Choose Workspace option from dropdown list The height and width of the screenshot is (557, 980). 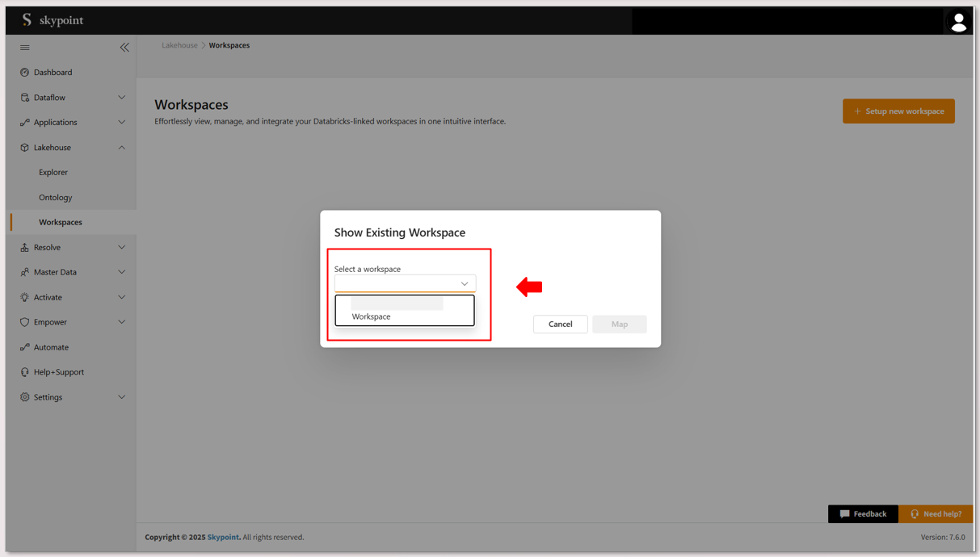(372, 316)
